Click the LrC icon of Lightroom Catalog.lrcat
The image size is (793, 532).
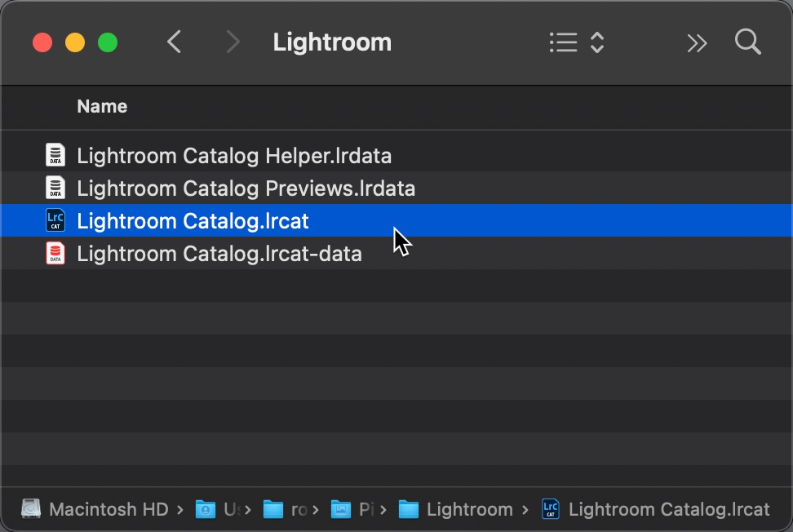(55, 220)
